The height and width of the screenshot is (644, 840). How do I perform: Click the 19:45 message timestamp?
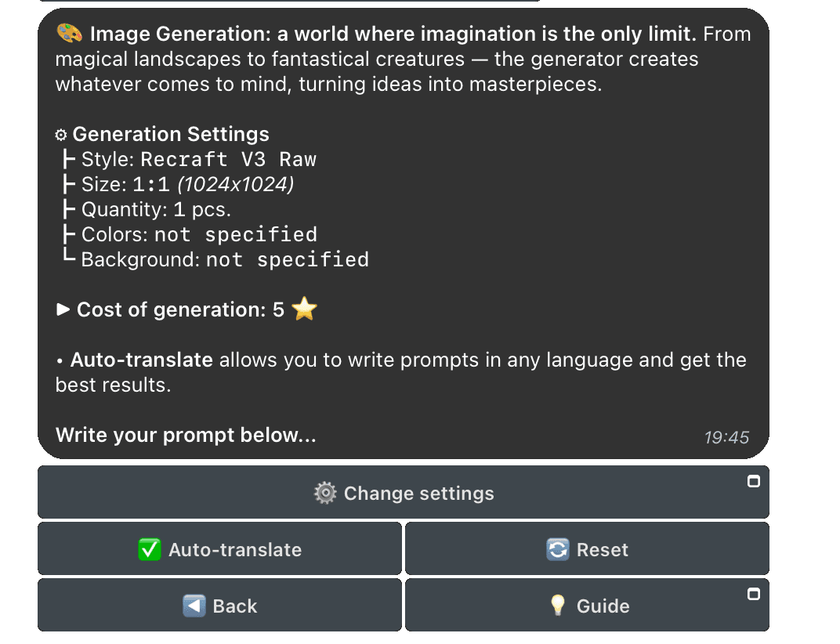tap(726, 437)
